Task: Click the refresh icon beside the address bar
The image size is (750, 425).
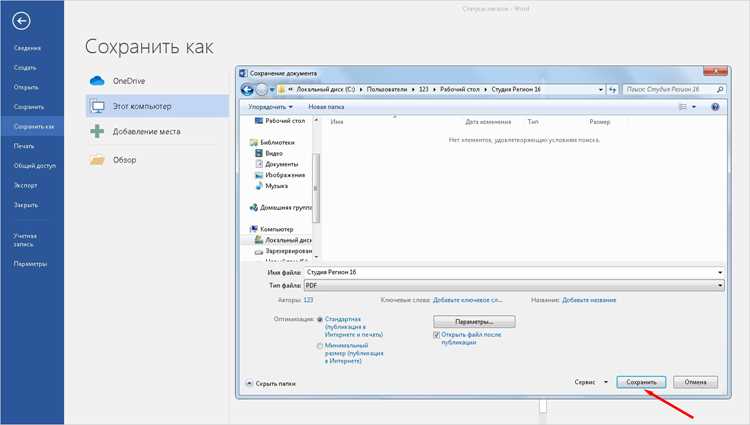Action: pyautogui.click(x=612, y=89)
